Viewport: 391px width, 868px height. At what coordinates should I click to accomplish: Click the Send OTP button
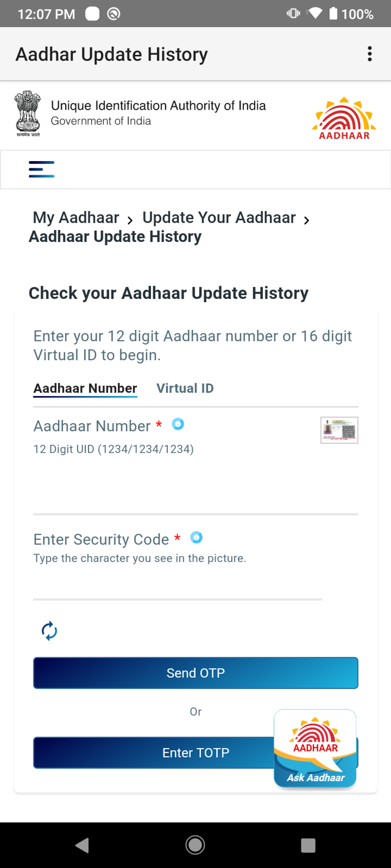[x=195, y=673]
